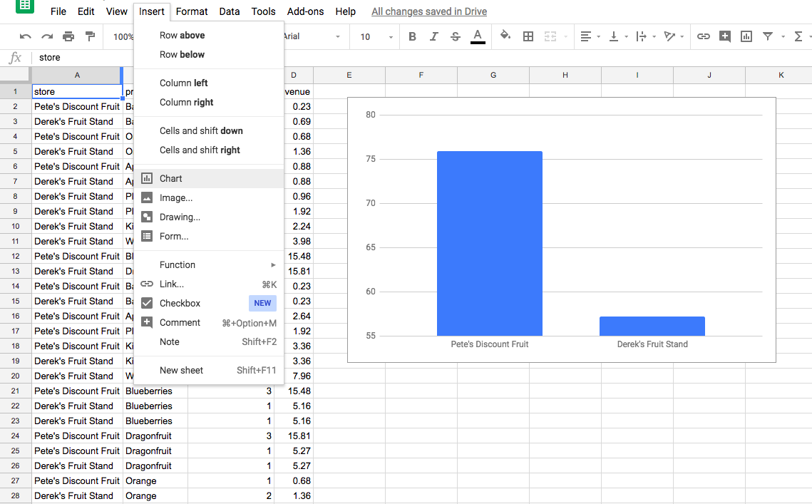Image resolution: width=812 pixels, height=504 pixels.
Task: Click the merge cells icon
Action: point(550,36)
